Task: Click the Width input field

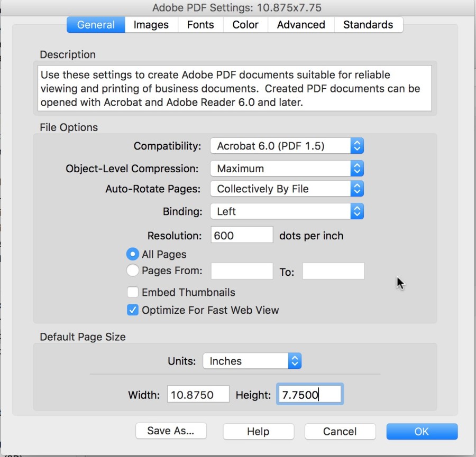Action: [x=198, y=394]
